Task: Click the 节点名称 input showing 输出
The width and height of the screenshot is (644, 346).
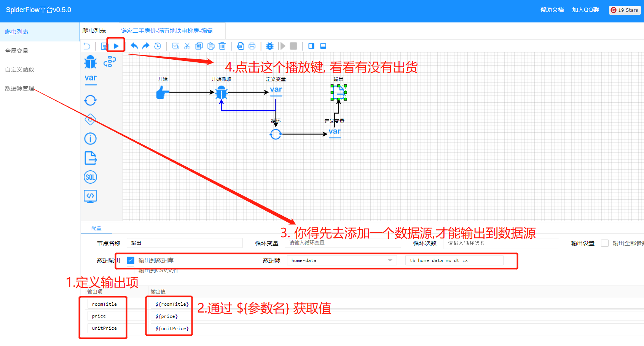Action: (184, 243)
